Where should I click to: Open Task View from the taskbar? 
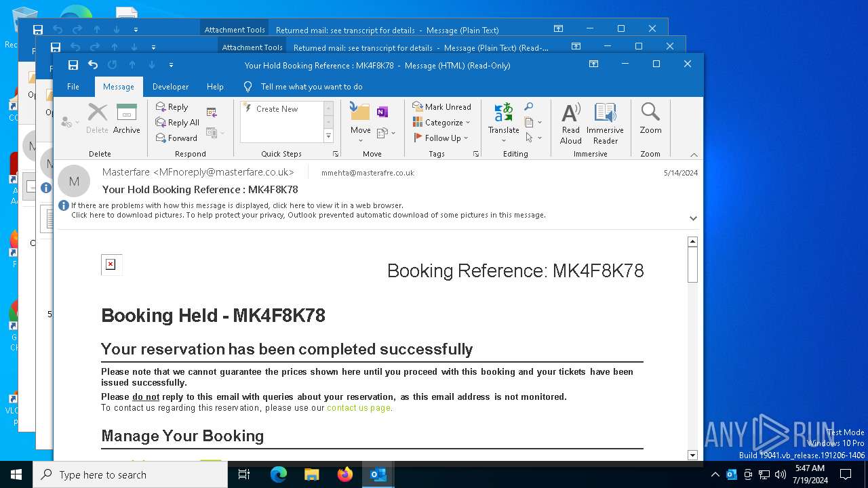coord(244,474)
